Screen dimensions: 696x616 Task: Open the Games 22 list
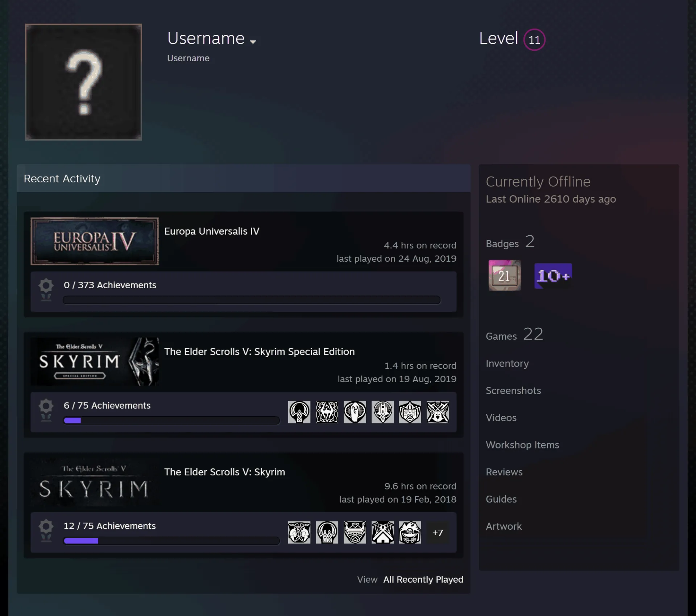(x=514, y=334)
